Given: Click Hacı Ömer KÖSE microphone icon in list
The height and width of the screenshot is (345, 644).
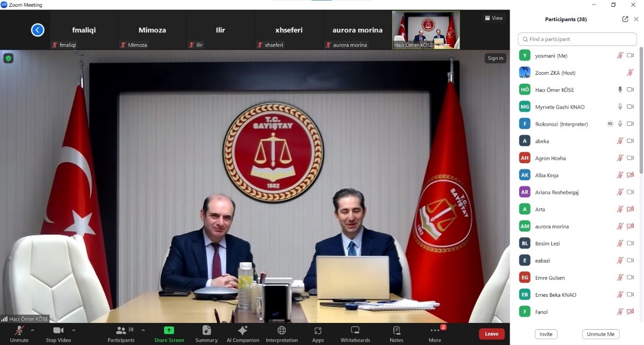Looking at the screenshot, I should click(x=620, y=90).
